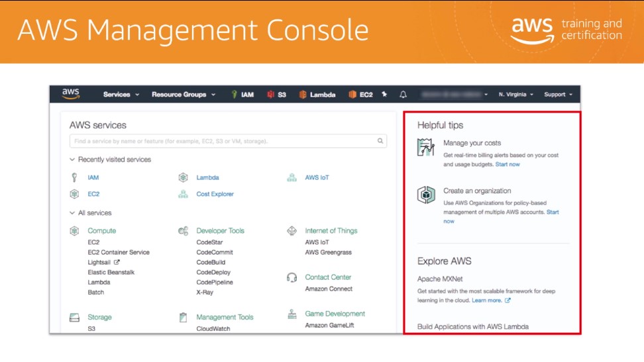The image size is (644, 362).
Task: Click the Cost Explorer icon
Action: [183, 194]
